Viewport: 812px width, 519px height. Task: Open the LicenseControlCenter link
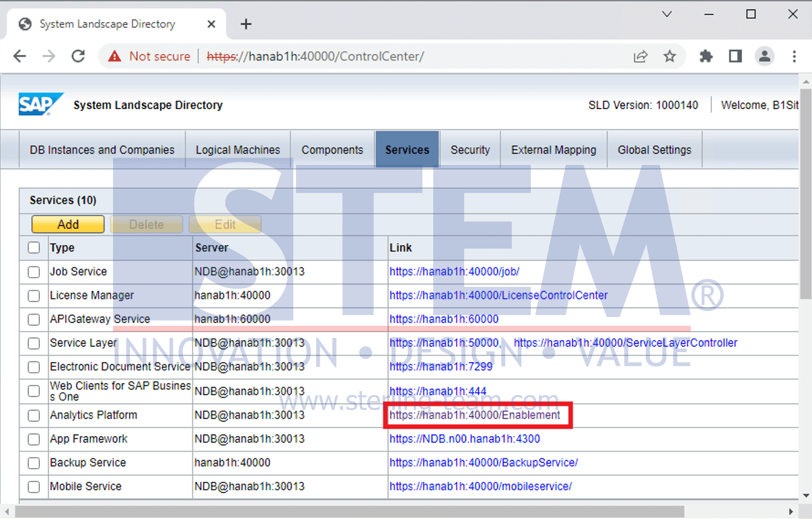[499, 296]
